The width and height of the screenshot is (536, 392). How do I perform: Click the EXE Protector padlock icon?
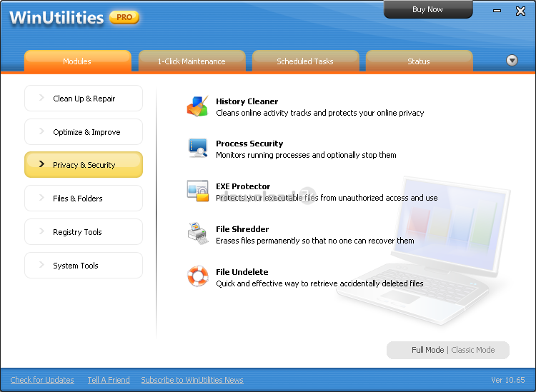click(x=197, y=191)
